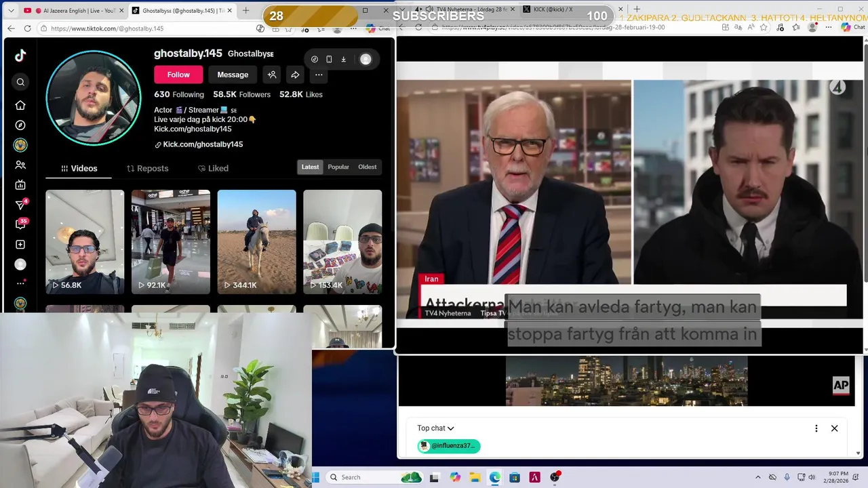Open TikTok Activity inbox with badge 35

click(20, 224)
